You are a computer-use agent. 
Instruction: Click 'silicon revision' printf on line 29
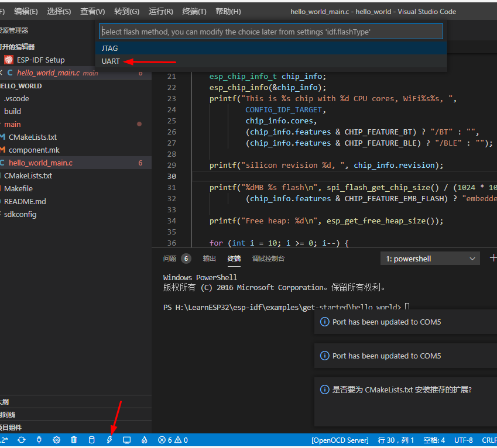click(x=326, y=166)
